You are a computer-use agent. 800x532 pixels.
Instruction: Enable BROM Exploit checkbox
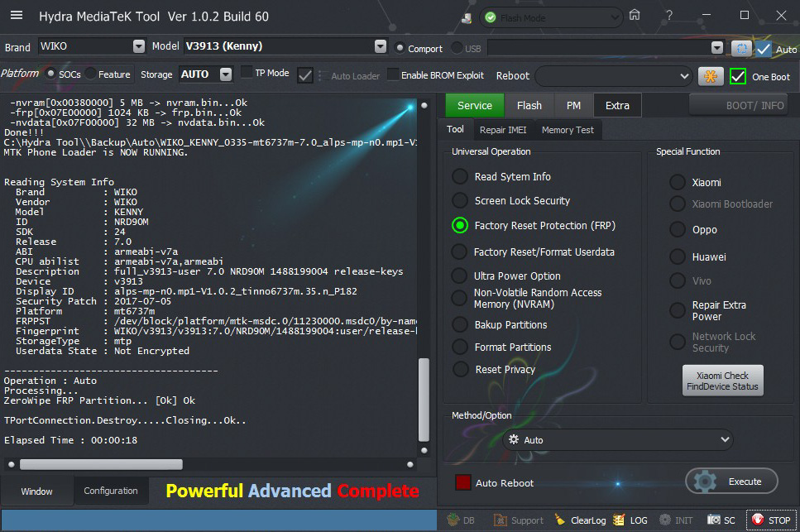coord(393,74)
